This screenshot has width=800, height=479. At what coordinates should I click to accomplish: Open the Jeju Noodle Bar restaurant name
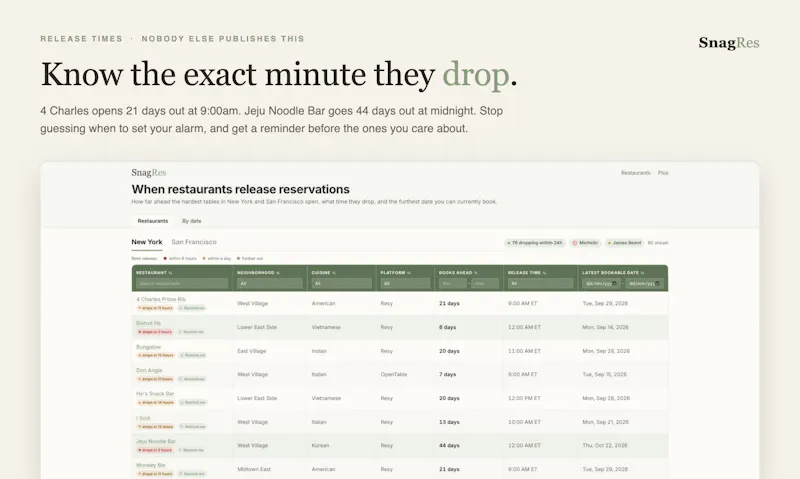pyautogui.click(x=156, y=441)
